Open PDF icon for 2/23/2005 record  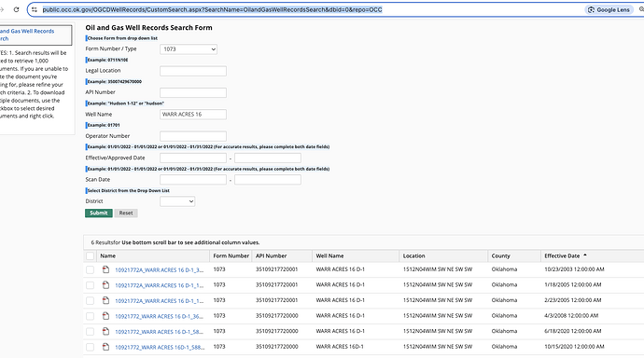[106, 300]
